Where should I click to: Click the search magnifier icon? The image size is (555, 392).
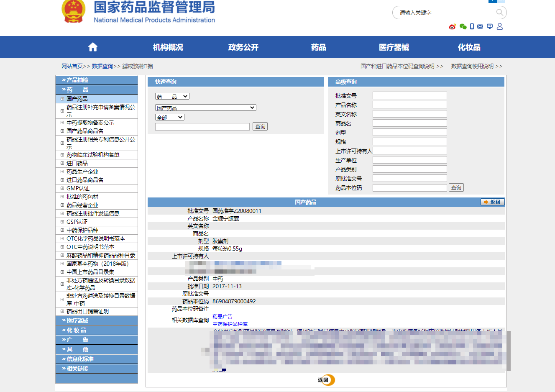pyautogui.click(x=499, y=13)
